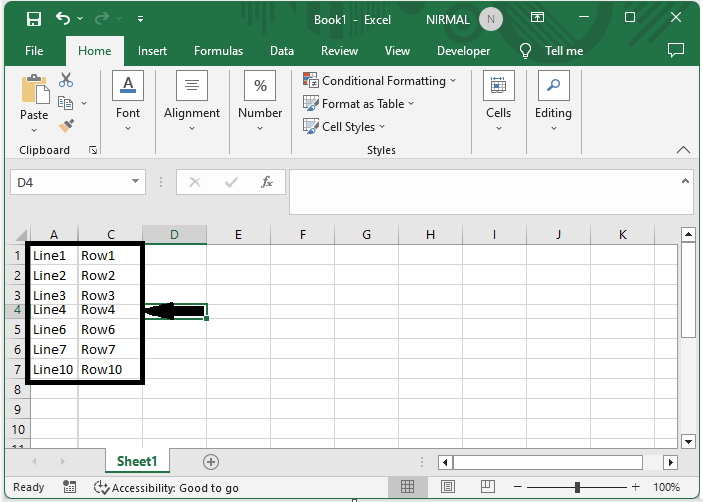Select column G header

pos(366,234)
